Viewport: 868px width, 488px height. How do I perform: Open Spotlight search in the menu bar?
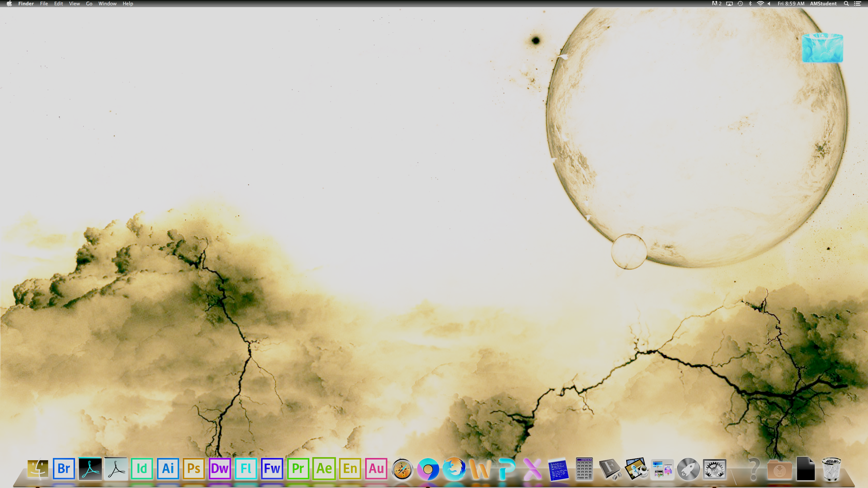click(846, 4)
